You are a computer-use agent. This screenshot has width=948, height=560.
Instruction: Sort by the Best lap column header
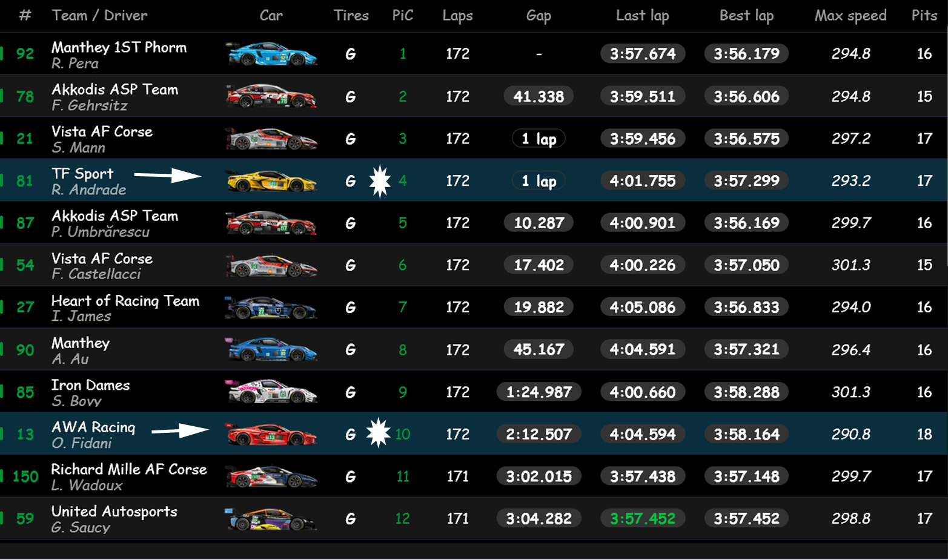pos(746,16)
